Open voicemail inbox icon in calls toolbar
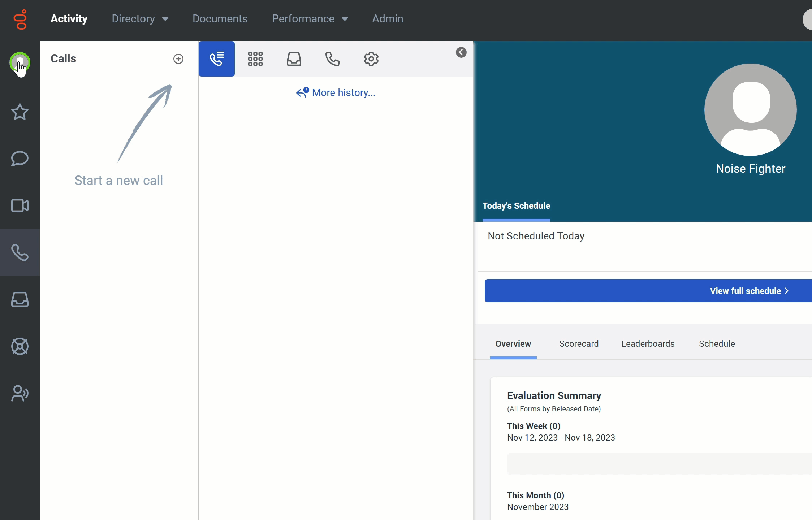812x520 pixels. pos(294,59)
